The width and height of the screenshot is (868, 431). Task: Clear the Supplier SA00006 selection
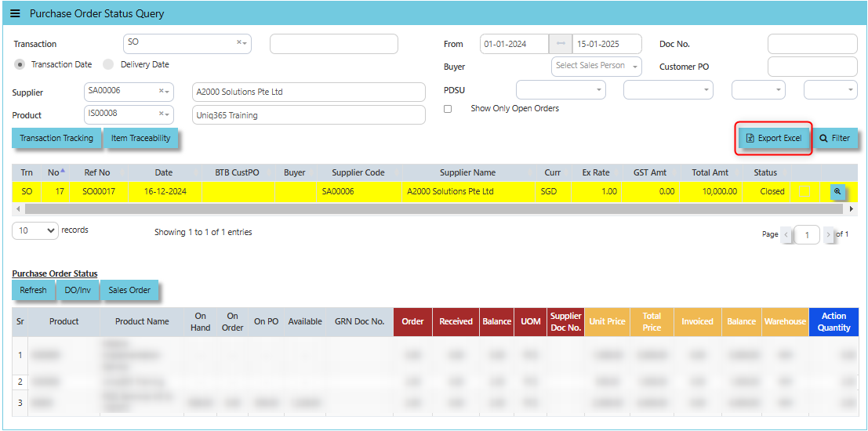coord(162,92)
